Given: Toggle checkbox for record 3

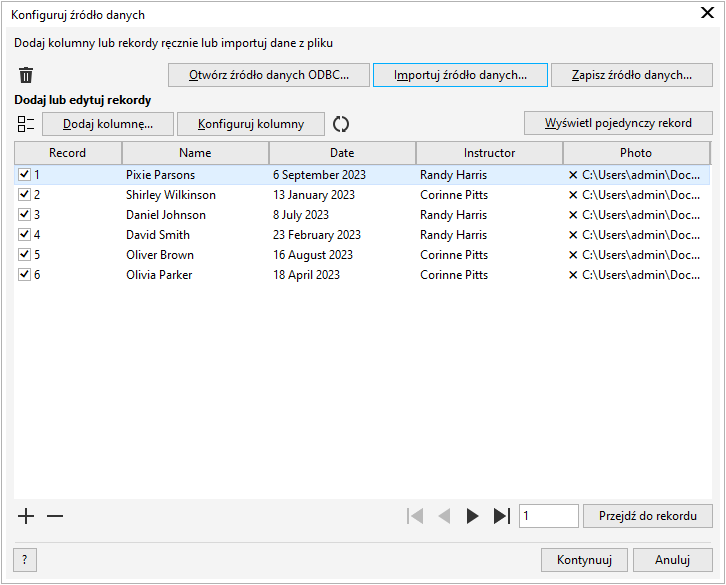Looking at the screenshot, I should point(24,215).
